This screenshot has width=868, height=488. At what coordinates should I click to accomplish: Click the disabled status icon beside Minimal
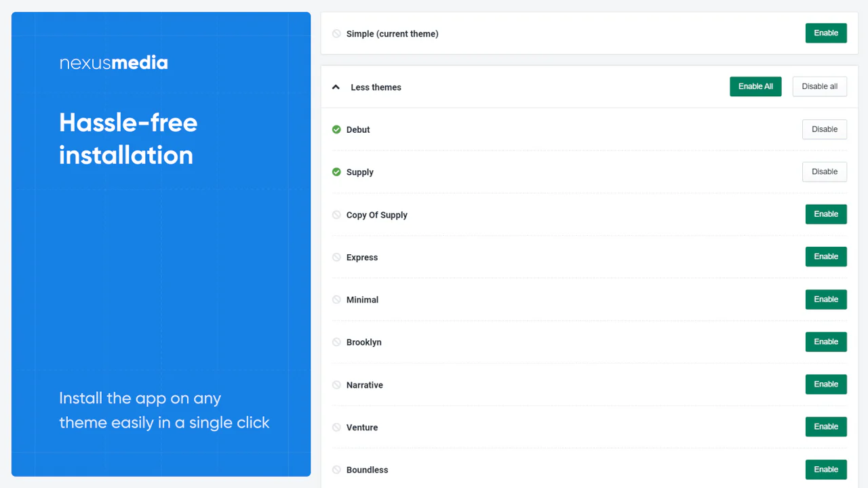(336, 300)
